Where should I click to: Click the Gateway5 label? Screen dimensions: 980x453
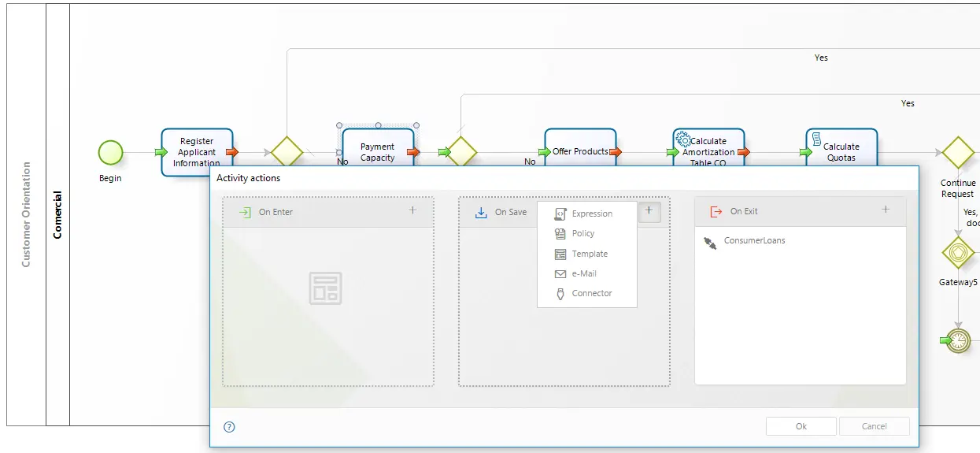[958, 281]
